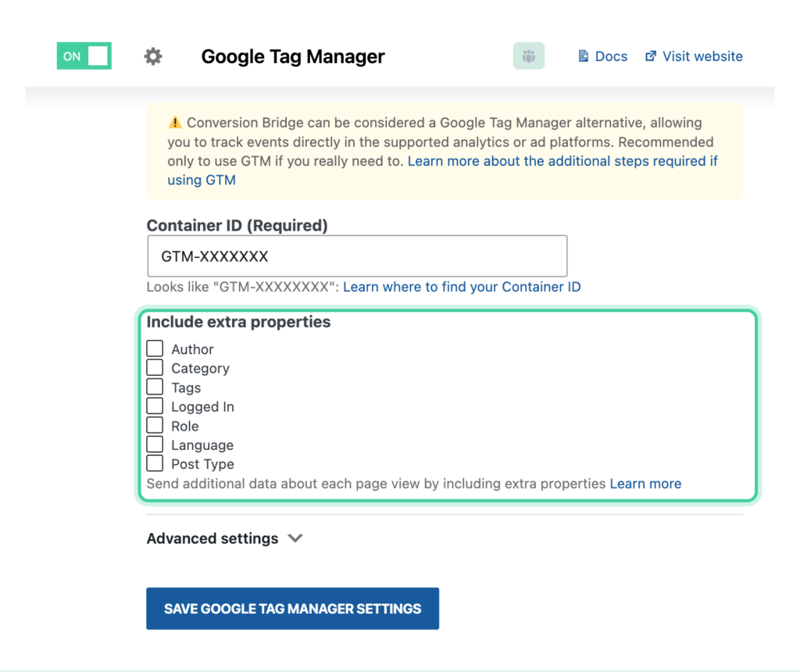Screen dimensions: 800x672
Task: Click the yellow warning triangle icon
Action: pyautogui.click(x=175, y=123)
